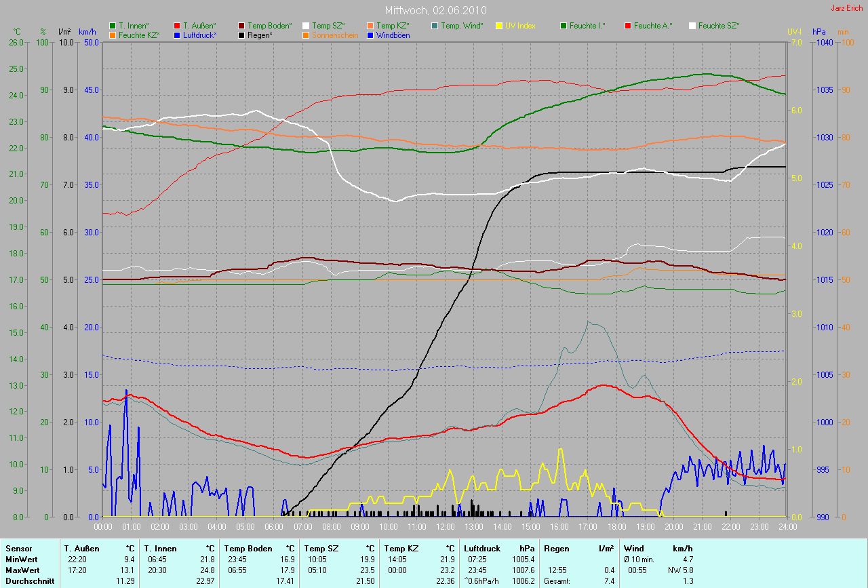The image size is (868, 588).
Task: Click the orange Sonnenschein legend marker
Action: pyautogui.click(x=307, y=35)
